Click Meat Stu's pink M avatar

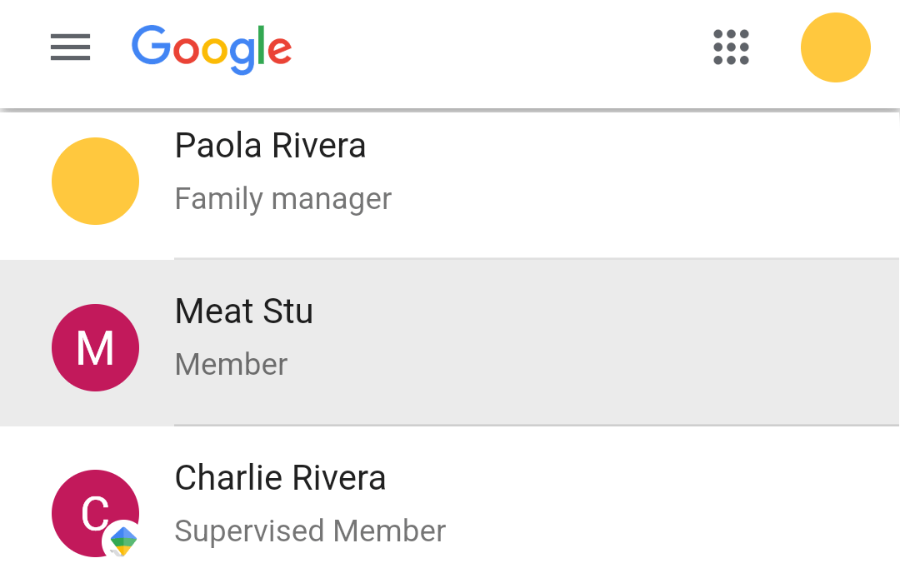(x=95, y=347)
